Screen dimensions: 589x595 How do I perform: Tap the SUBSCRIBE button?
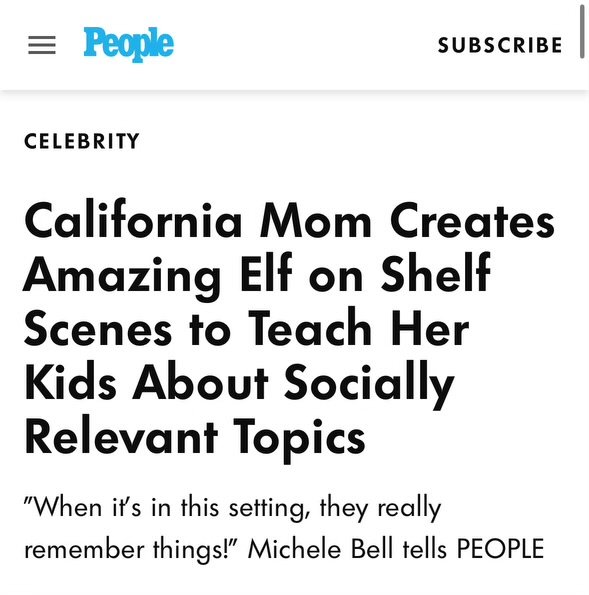pyautogui.click(x=500, y=45)
